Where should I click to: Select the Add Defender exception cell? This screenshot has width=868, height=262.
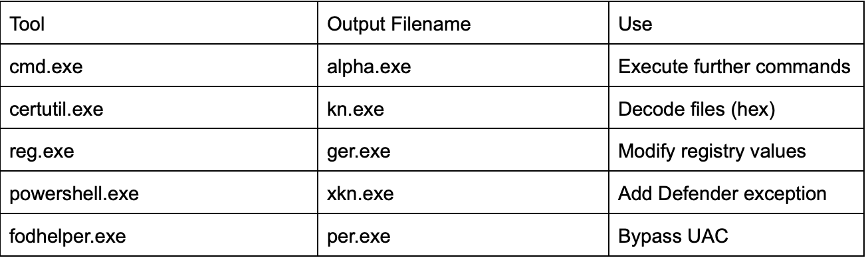[x=737, y=194]
